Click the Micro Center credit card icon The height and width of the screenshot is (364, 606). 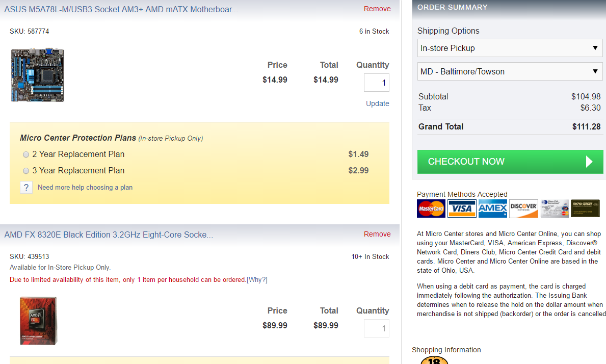point(585,209)
